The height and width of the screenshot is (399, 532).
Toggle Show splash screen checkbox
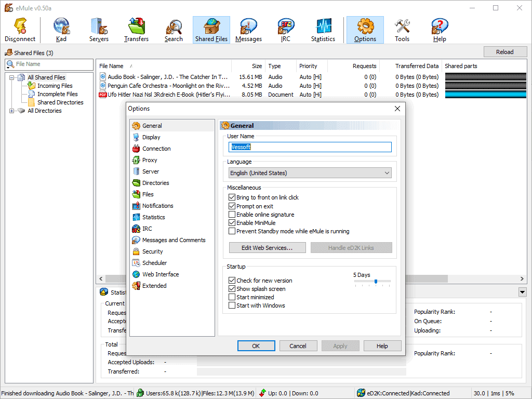pos(232,289)
